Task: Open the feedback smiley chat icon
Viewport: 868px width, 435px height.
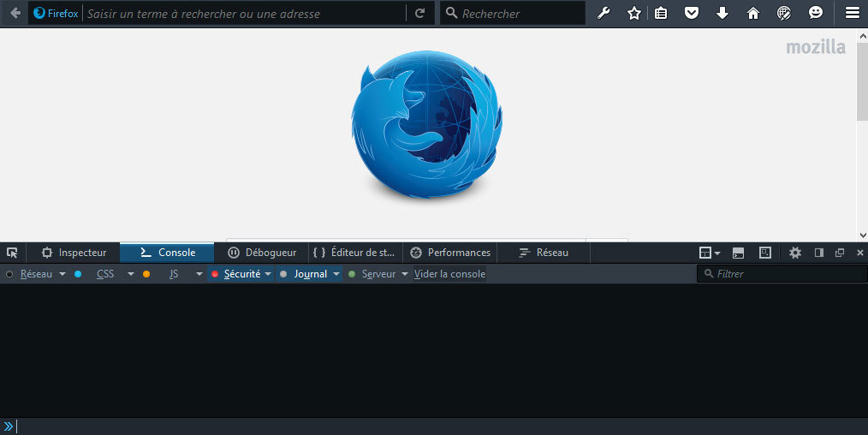Action: [816, 14]
